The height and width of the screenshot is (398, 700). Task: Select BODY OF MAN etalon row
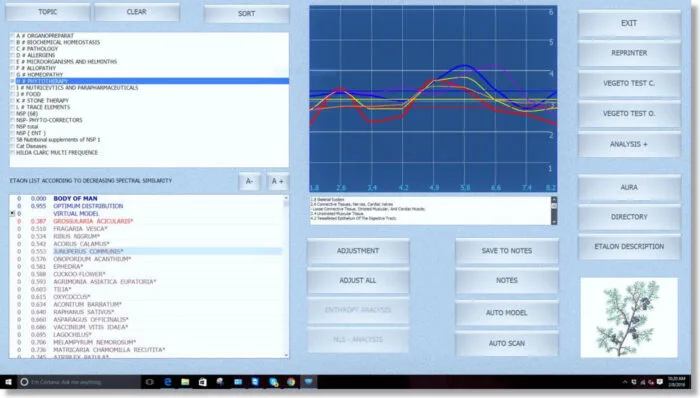click(146, 199)
